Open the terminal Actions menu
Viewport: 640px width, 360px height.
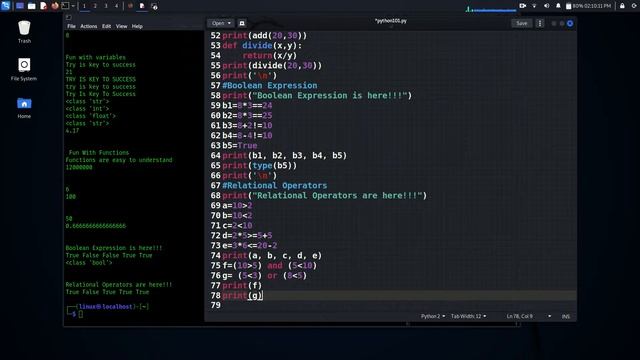click(89, 26)
